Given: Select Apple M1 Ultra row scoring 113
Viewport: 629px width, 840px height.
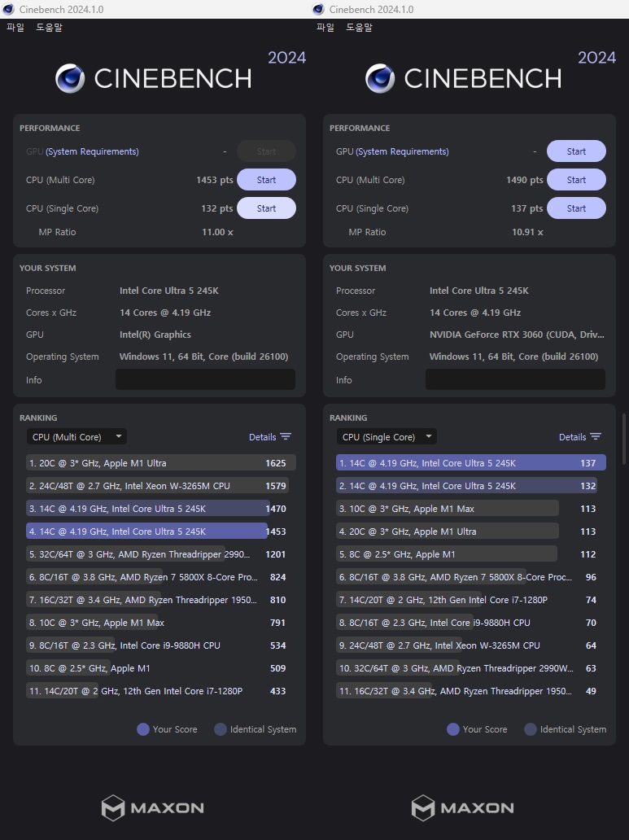Looking at the screenshot, I should coord(471,532).
